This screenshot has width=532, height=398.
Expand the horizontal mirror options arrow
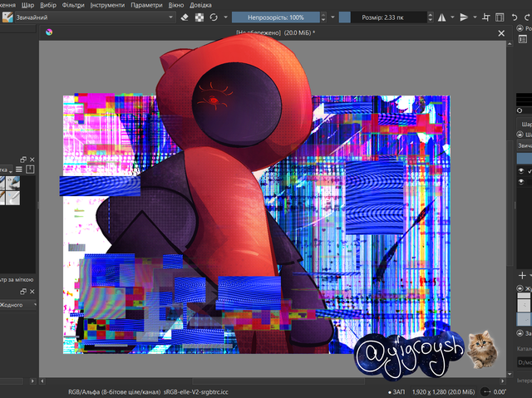point(452,17)
